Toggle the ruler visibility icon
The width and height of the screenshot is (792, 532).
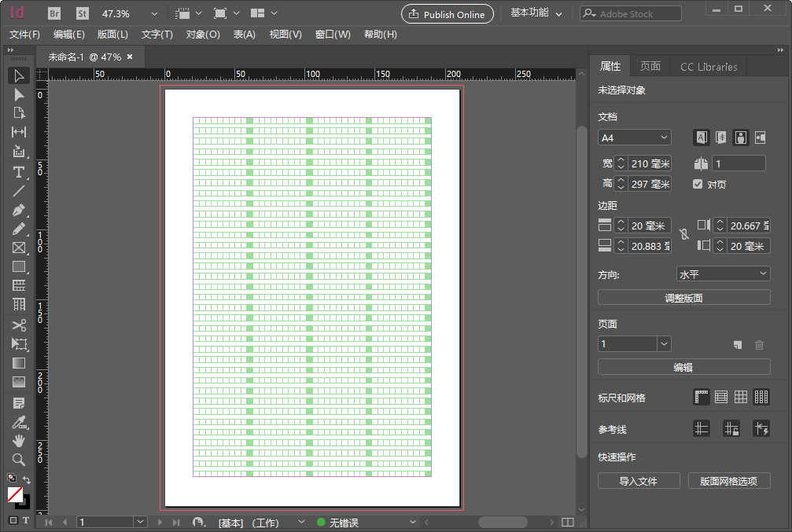702,396
